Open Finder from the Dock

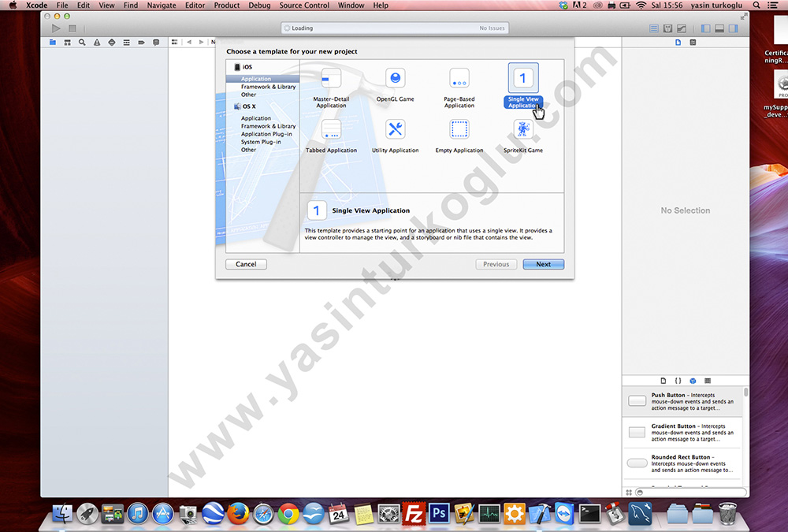(x=62, y=514)
